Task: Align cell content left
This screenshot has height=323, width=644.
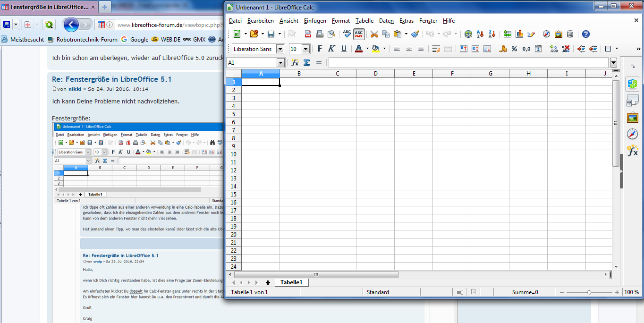Action: pos(397,49)
